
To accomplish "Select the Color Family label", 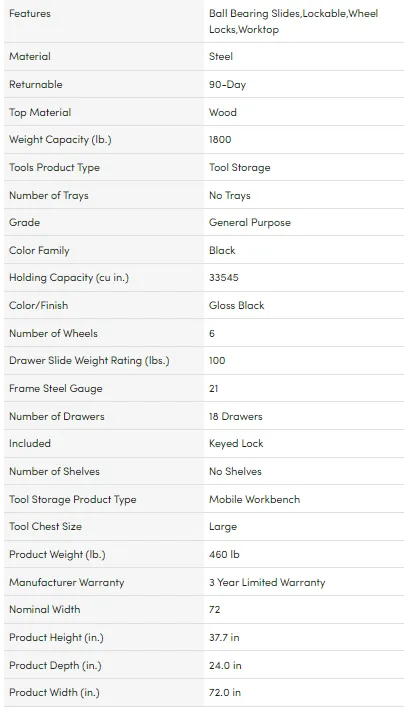I will point(39,250).
